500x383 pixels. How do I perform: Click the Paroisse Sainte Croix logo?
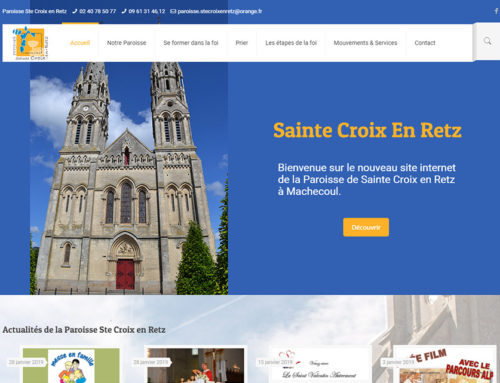click(x=30, y=43)
